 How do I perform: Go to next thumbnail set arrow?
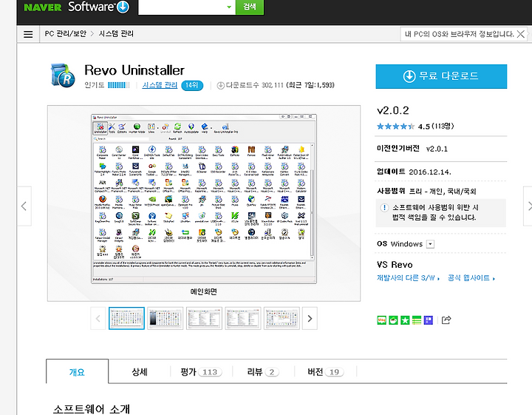point(310,319)
